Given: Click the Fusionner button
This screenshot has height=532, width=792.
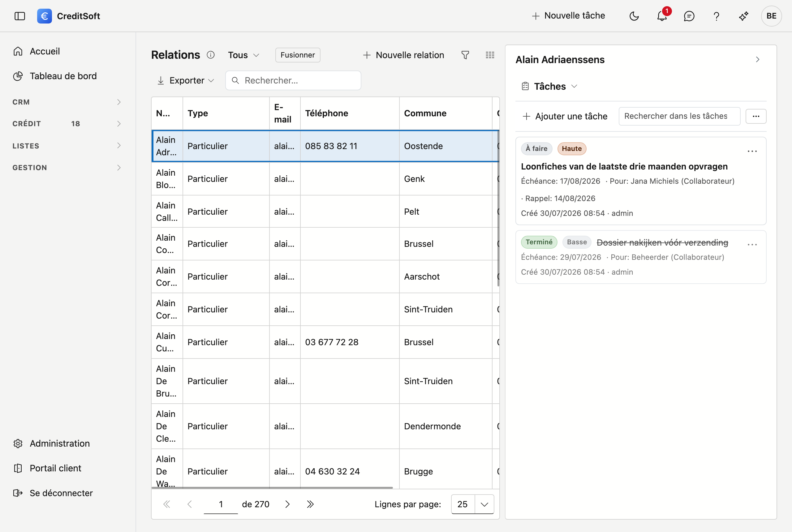Looking at the screenshot, I should [298, 55].
